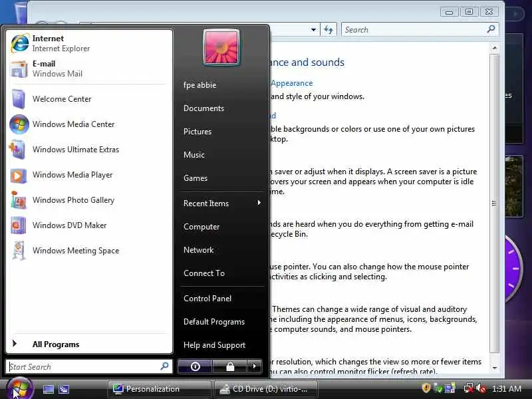The width and height of the screenshot is (532, 399).
Task: Click the purple sidebar clock gadget
Action: [x=513, y=268]
